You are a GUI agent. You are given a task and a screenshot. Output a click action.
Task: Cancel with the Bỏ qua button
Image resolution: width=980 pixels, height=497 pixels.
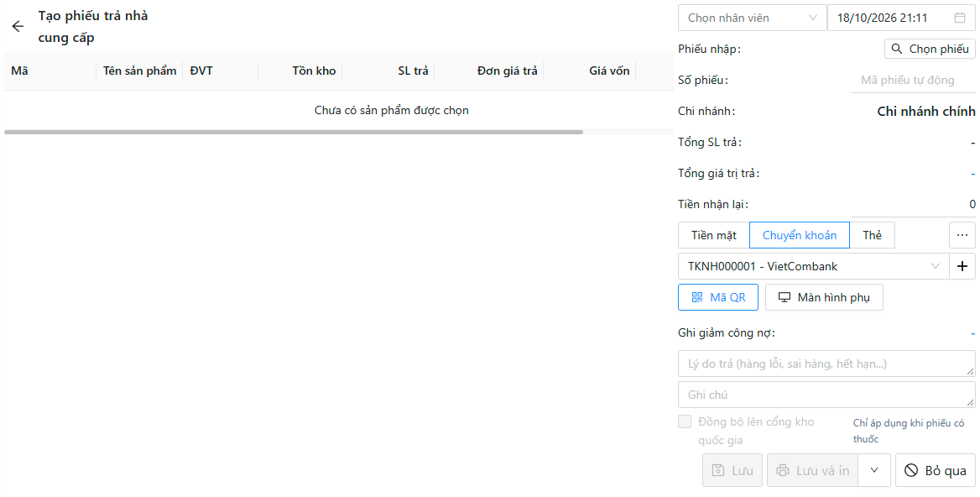coord(936,471)
